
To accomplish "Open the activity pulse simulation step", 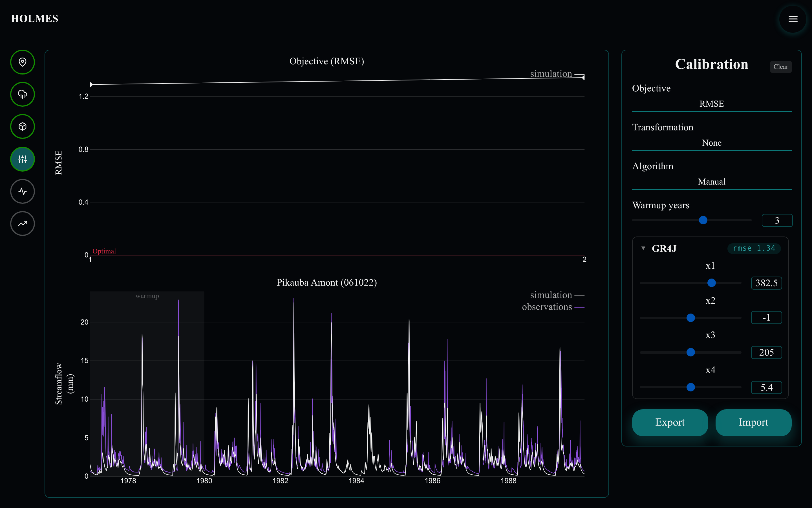I will (x=23, y=191).
